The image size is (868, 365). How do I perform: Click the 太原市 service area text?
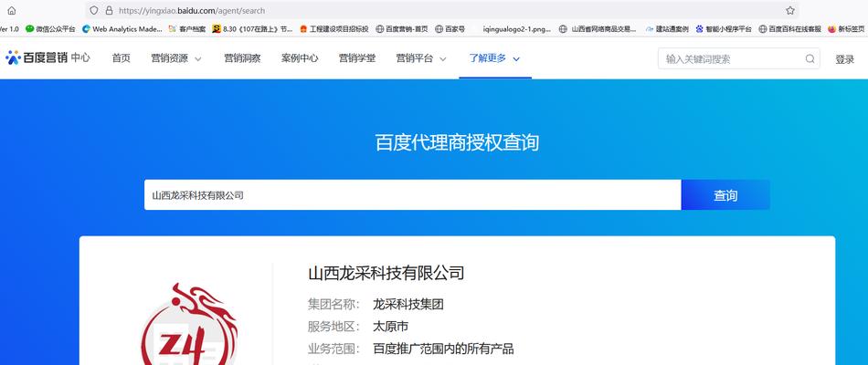(390, 327)
